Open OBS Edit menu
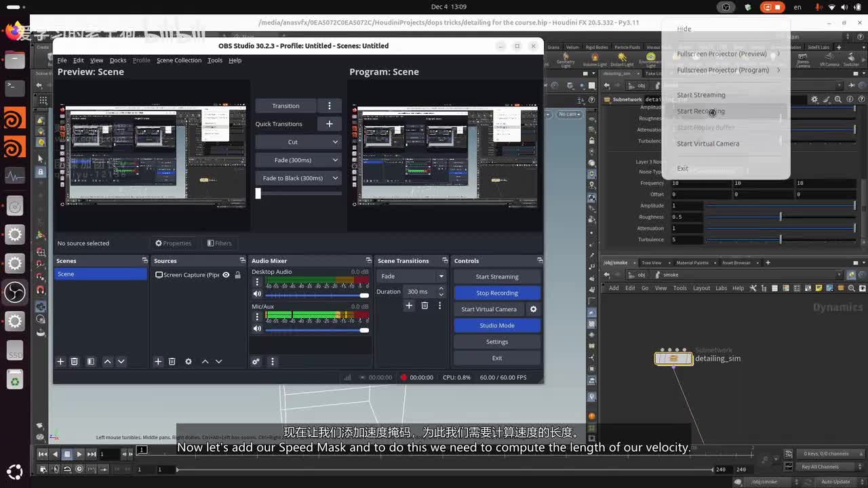 point(79,60)
